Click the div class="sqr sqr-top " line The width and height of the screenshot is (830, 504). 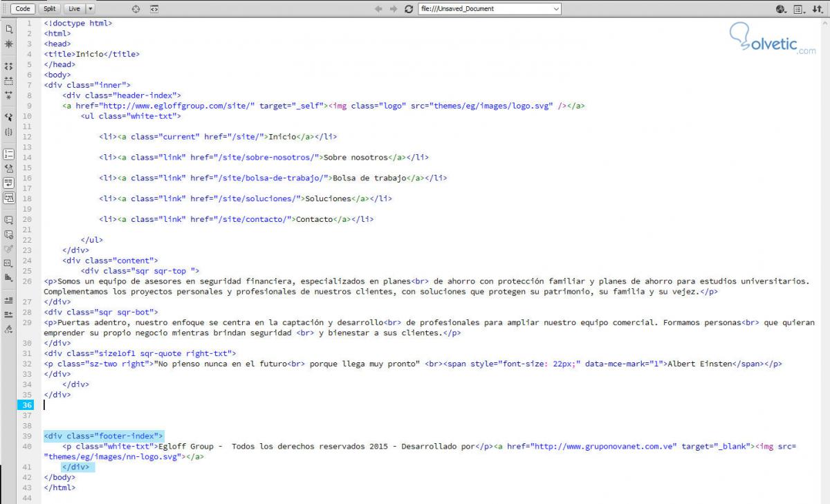click(140, 271)
